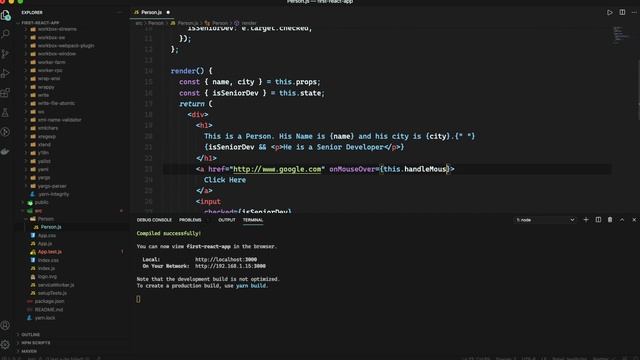
Task: Click the editor minimap
Action: pos(621,35)
